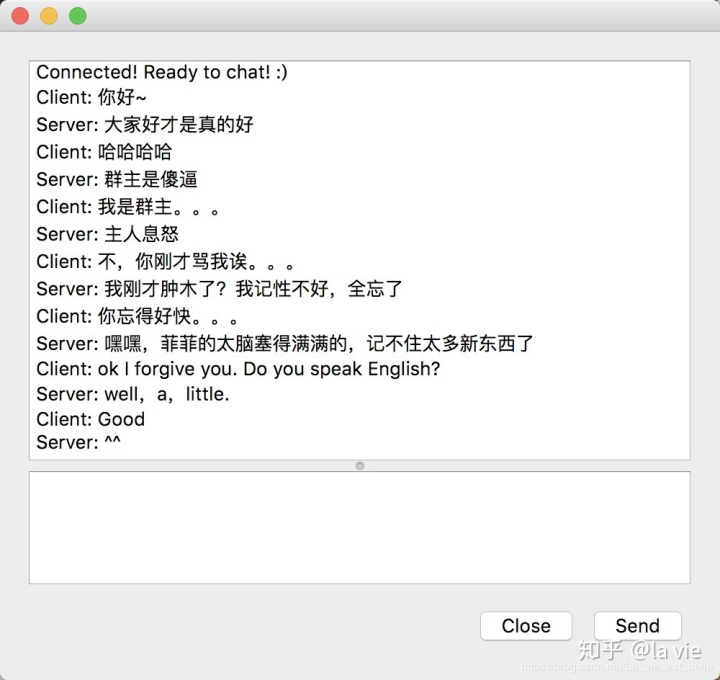
Task: Click the line "Client: Good"
Action: click(x=91, y=419)
